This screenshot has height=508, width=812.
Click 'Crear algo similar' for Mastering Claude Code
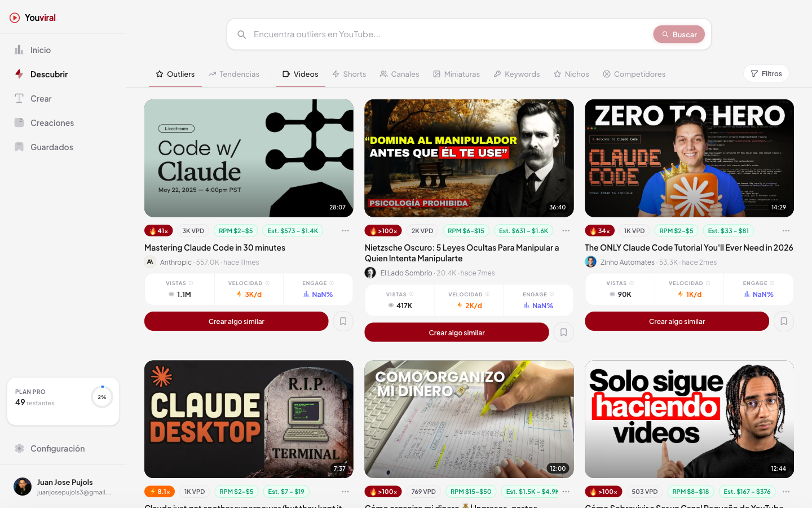tap(236, 321)
